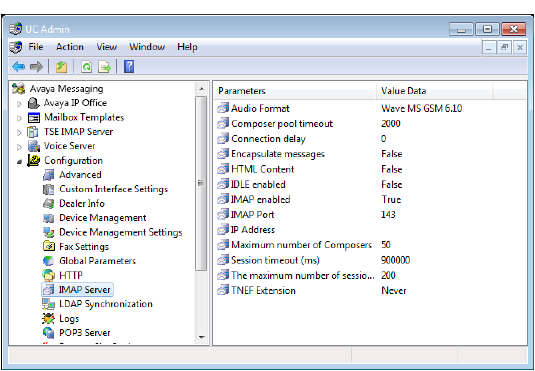Click the 900000 value cell
The width and height of the screenshot is (535, 371).
395,260
